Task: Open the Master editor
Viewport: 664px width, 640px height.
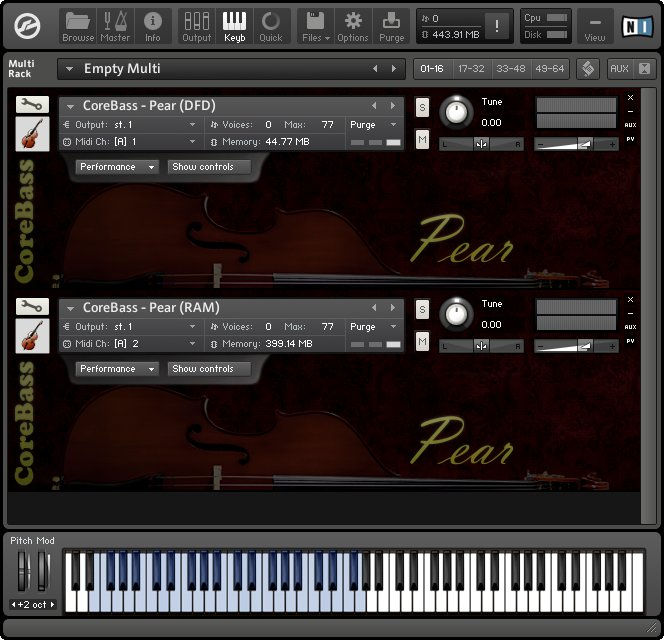Action: point(115,26)
